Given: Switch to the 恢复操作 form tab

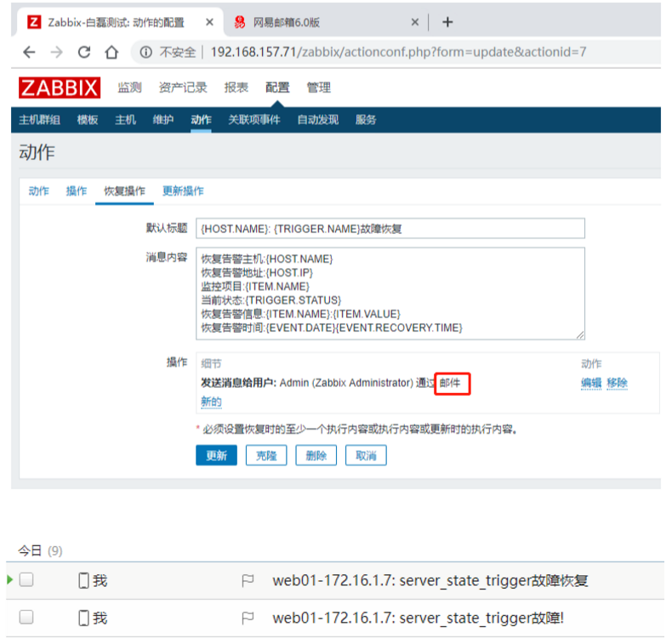Looking at the screenshot, I should [124, 191].
